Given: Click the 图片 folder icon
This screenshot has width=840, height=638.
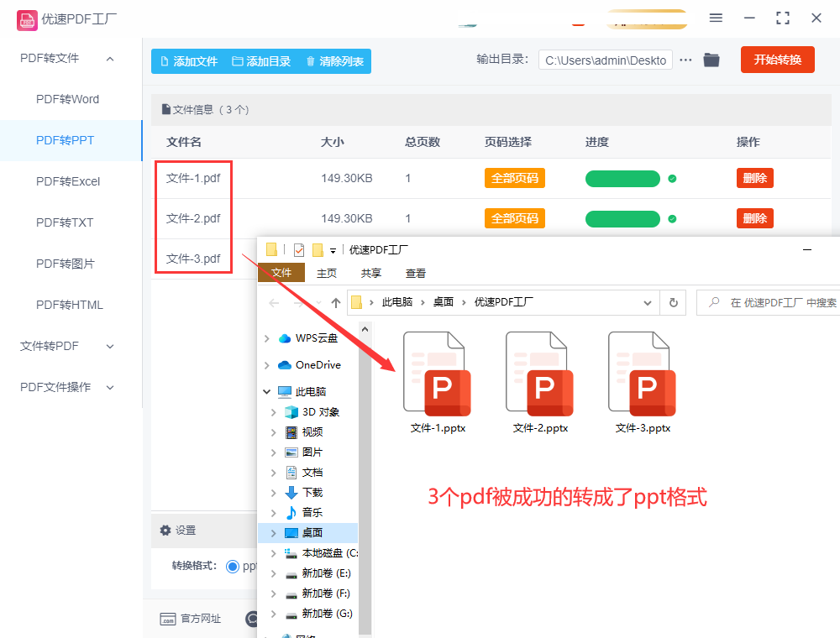Looking at the screenshot, I should coord(291,452).
